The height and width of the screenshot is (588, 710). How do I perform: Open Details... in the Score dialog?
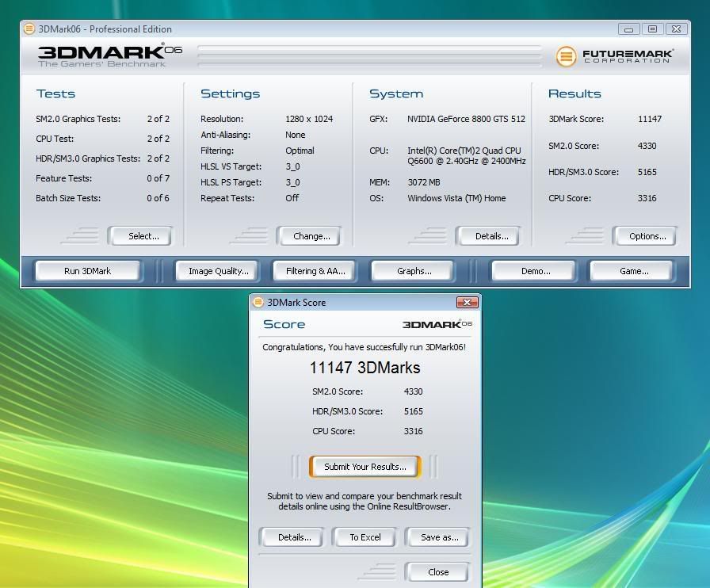coord(292,537)
